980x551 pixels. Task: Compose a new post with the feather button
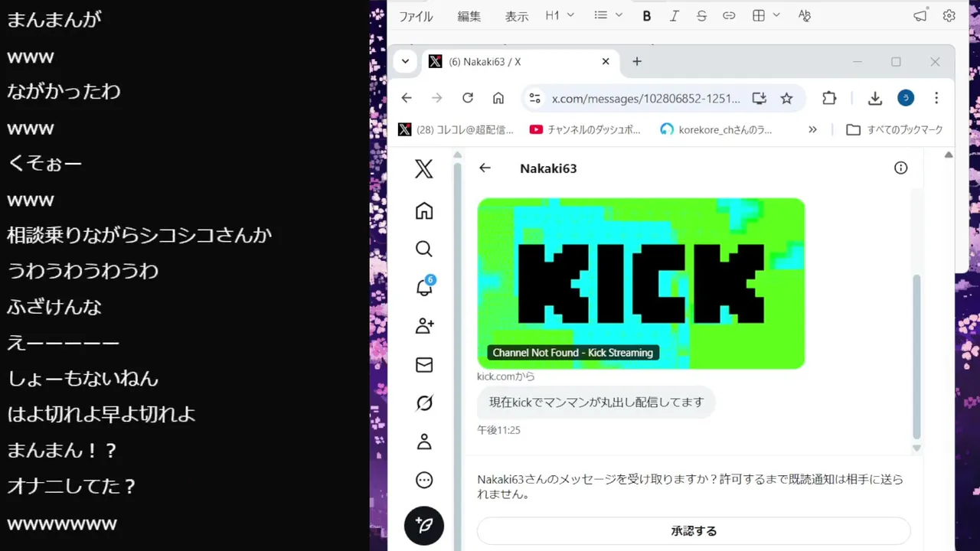(424, 526)
